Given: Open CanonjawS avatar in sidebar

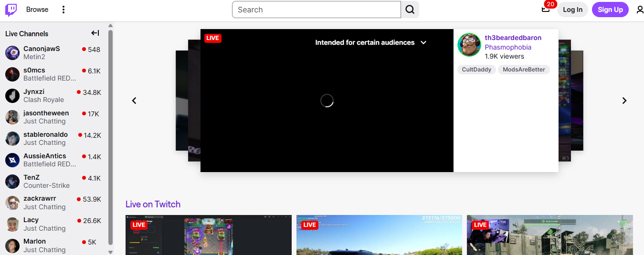Looking at the screenshot, I should [x=12, y=52].
